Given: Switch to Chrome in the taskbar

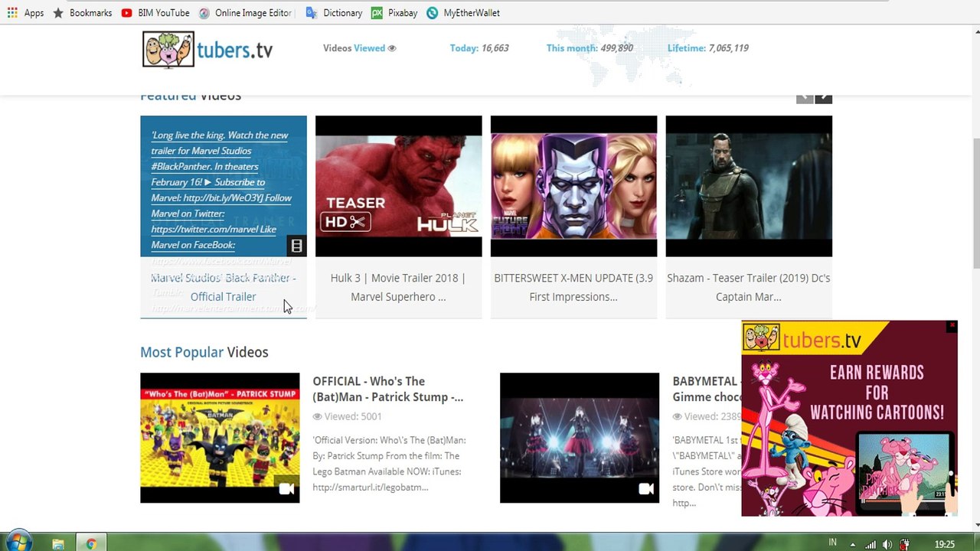Looking at the screenshot, I should [x=91, y=544].
